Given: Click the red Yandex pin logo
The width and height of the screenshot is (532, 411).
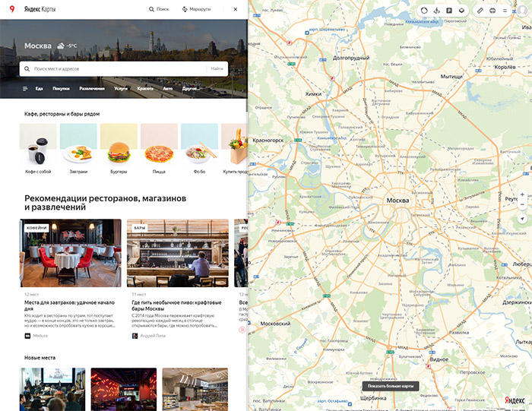Looking at the screenshot, I should [x=12, y=9].
